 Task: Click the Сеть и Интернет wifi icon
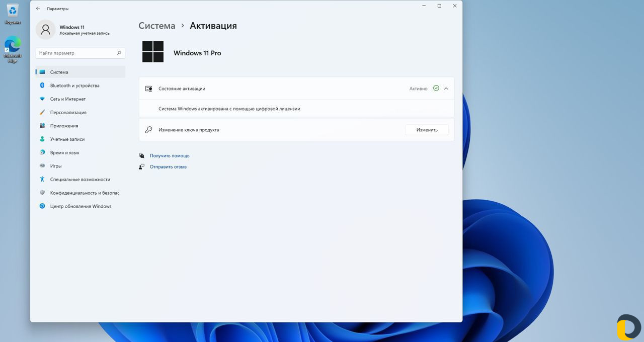42,99
